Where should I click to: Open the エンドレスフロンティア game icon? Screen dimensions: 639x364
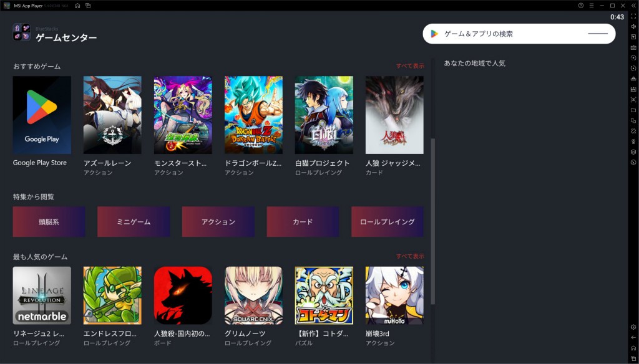[112, 295]
